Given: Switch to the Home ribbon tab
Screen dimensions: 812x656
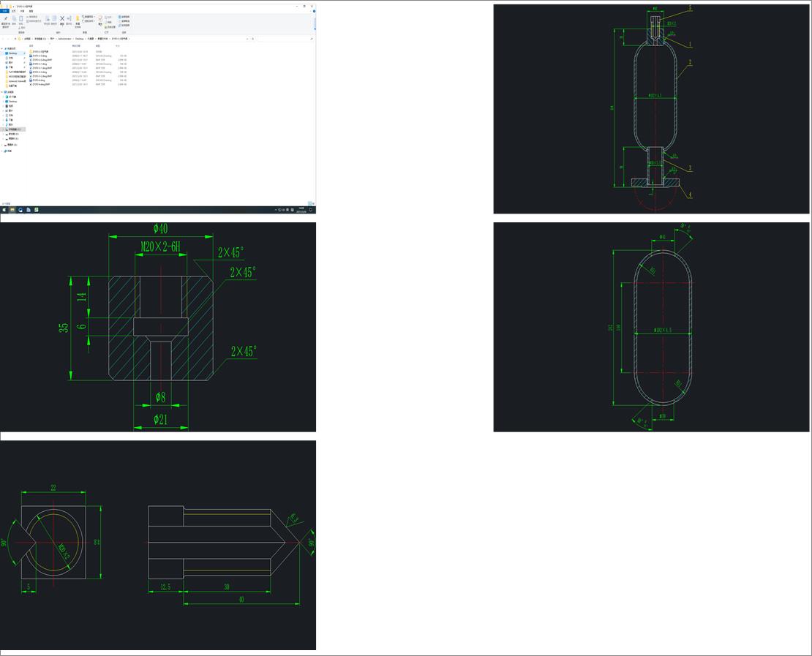Looking at the screenshot, I should [x=13, y=11].
